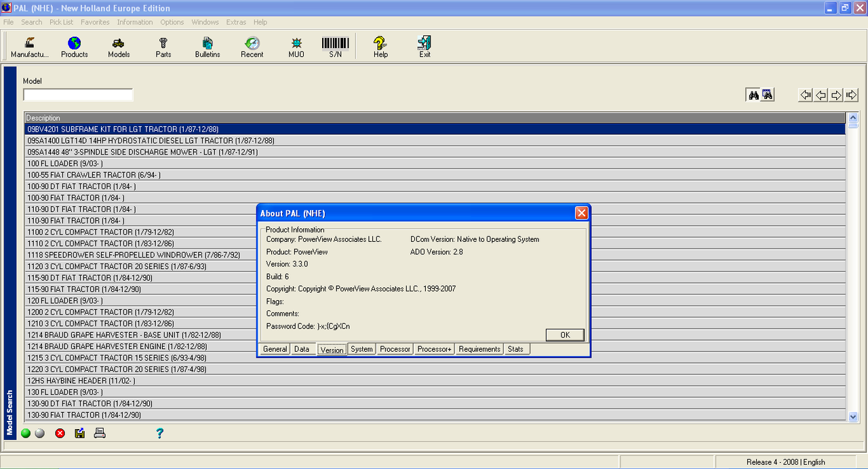Go to next record arrow
The image size is (868, 469).
point(836,95)
